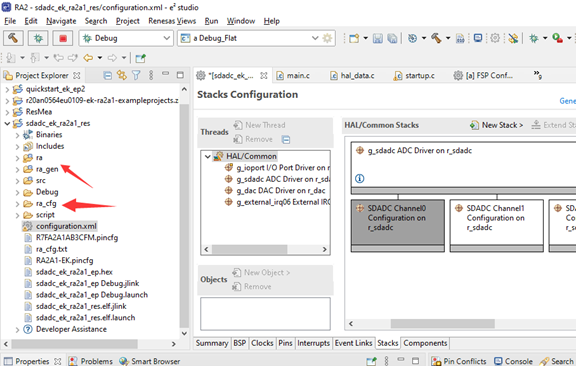
Task: Click the info icon on g_sdadc stack
Action: (360, 179)
